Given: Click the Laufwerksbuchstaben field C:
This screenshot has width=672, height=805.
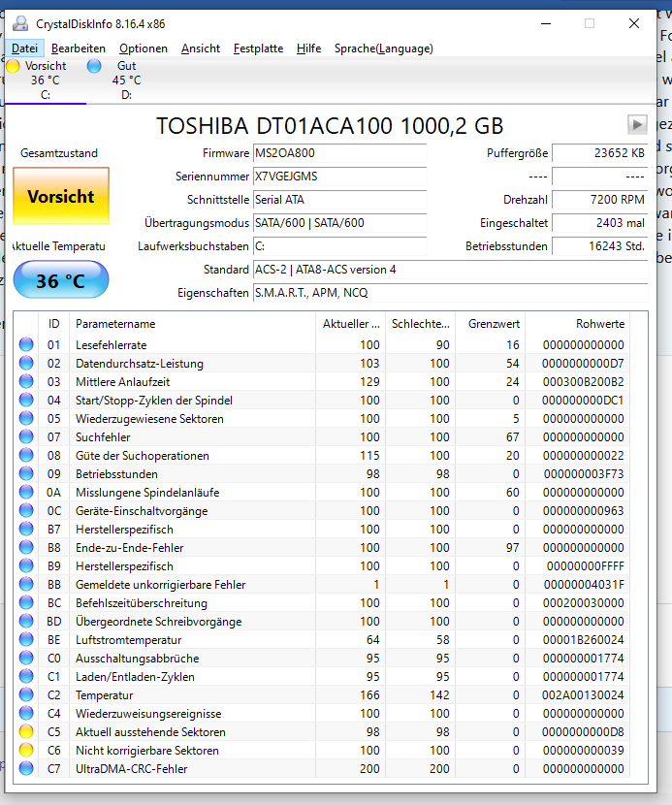Looking at the screenshot, I should click(339, 246).
